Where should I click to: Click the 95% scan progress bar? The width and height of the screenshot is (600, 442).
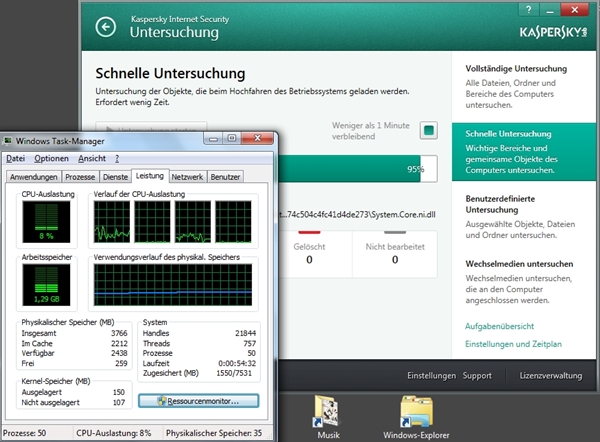point(357,169)
